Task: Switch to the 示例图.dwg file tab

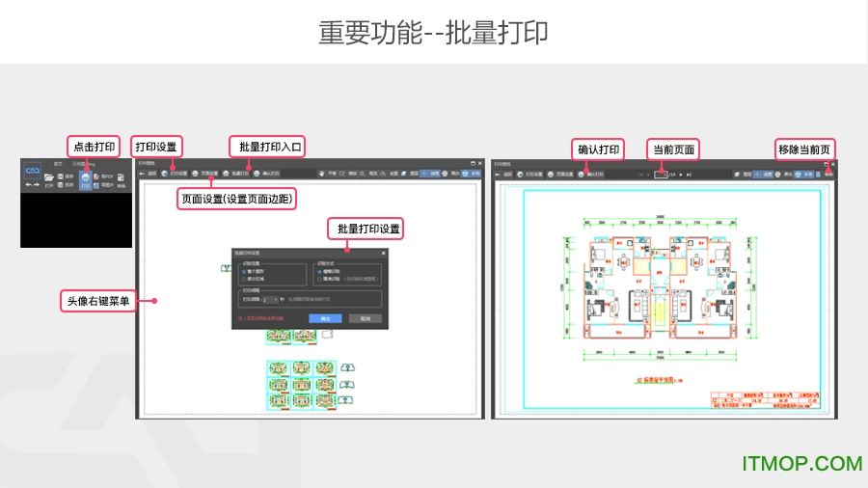Action: tap(84, 164)
